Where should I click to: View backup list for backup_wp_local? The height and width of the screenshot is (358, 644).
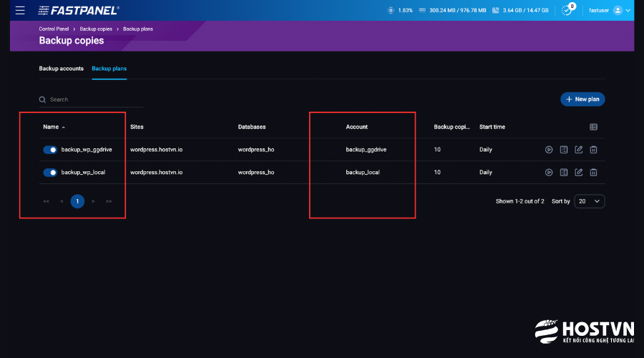(x=564, y=173)
